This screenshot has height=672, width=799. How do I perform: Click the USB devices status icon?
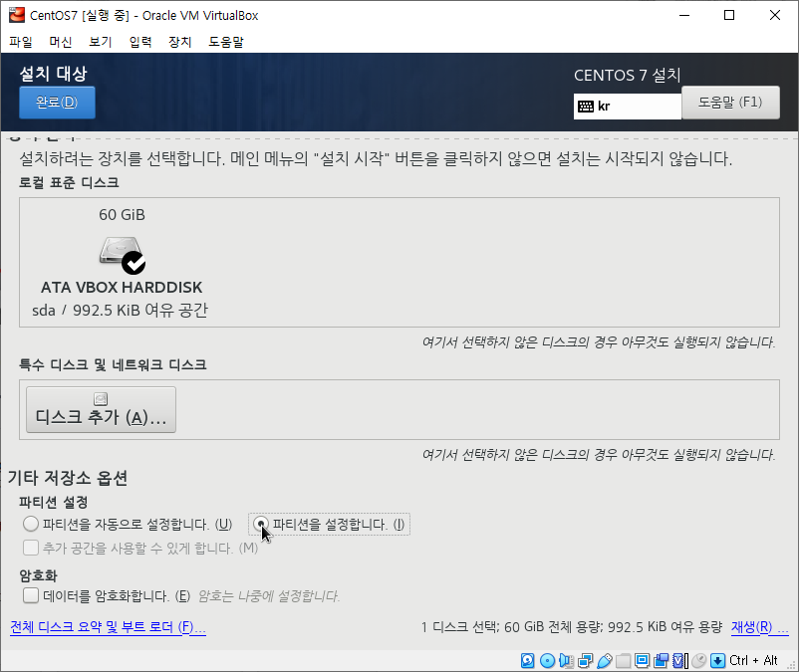(605, 661)
